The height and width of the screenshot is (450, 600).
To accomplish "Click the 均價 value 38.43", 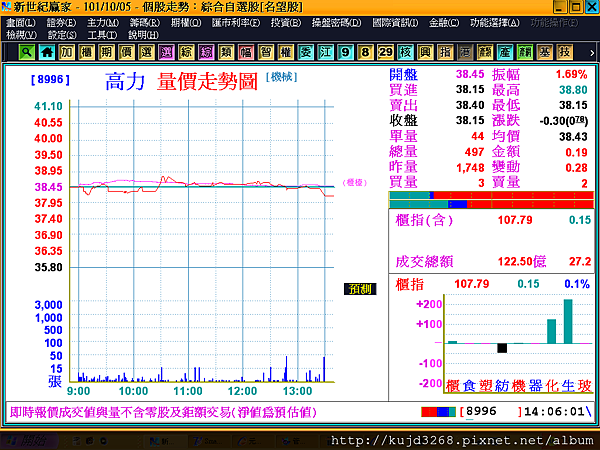I will point(573,137).
